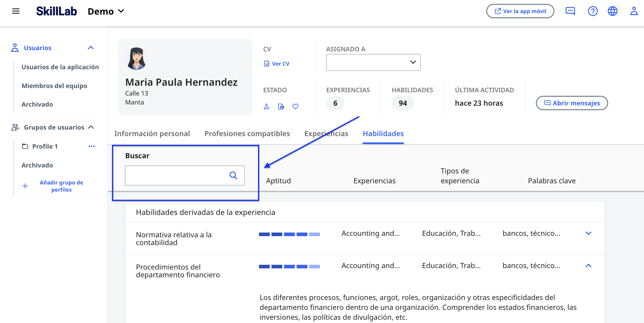Image resolution: width=644 pixels, height=323 pixels.
Task: Switch to the Información personal tab
Action: pos(152,133)
